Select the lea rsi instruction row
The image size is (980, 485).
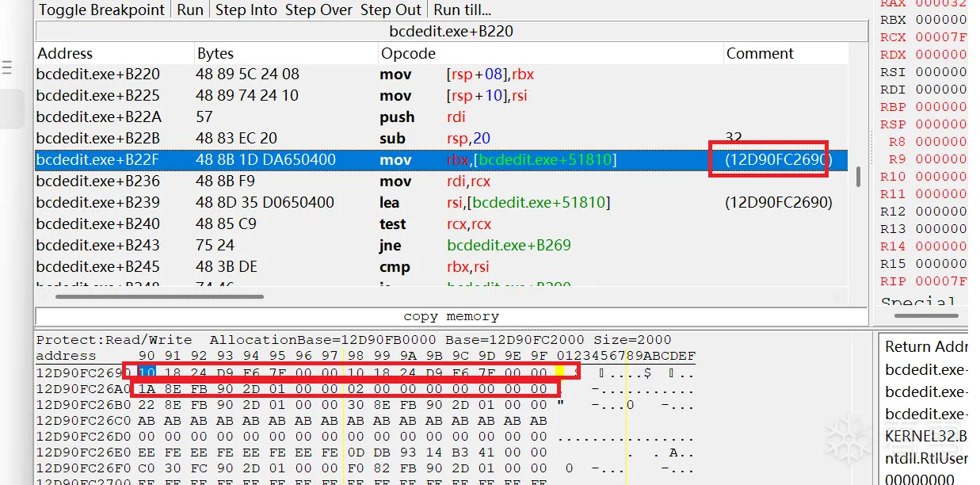(442, 203)
